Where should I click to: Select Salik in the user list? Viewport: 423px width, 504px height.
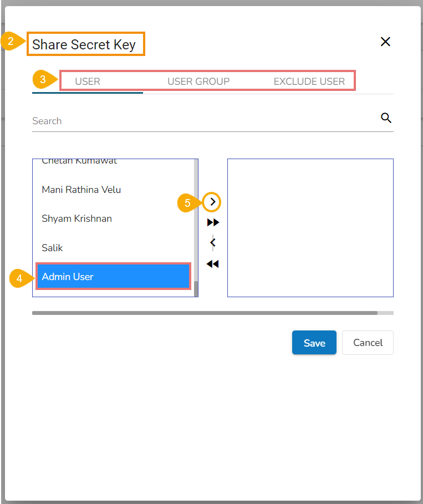tap(52, 248)
